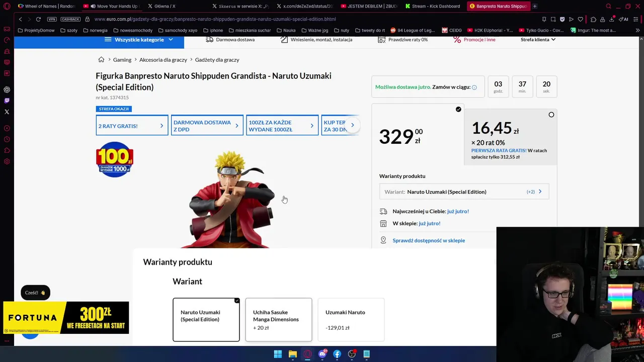Open the 'DARMOWA DOSTAWA Z DPD' promo tile

(x=207, y=126)
